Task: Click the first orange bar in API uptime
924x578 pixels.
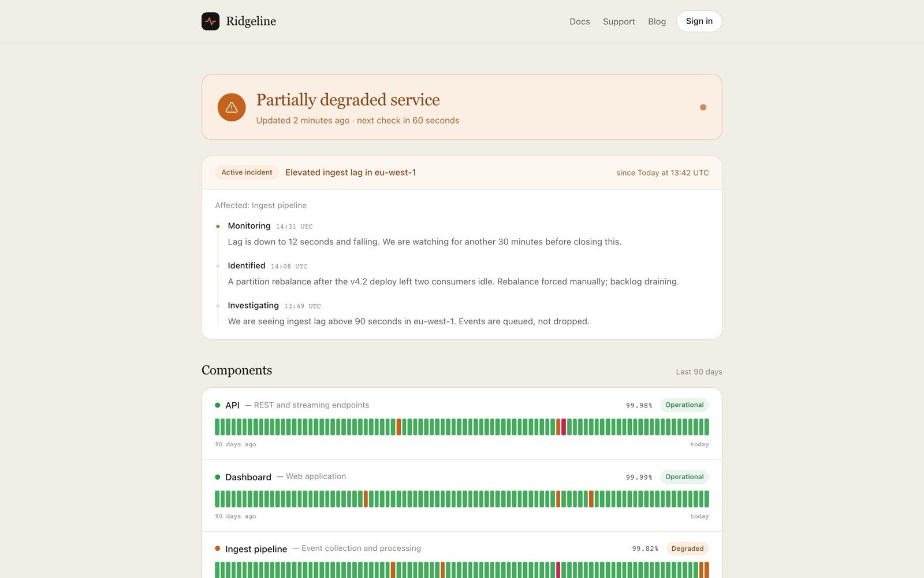Action: point(399,427)
